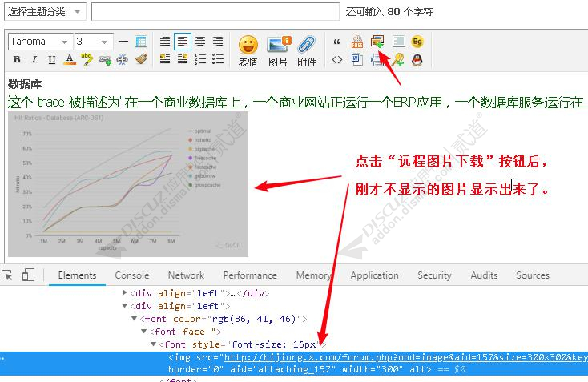Viewport: 588px width, 382px height.
Task: Insert password-protected content with key icon
Action: click(x=397, y=59)
